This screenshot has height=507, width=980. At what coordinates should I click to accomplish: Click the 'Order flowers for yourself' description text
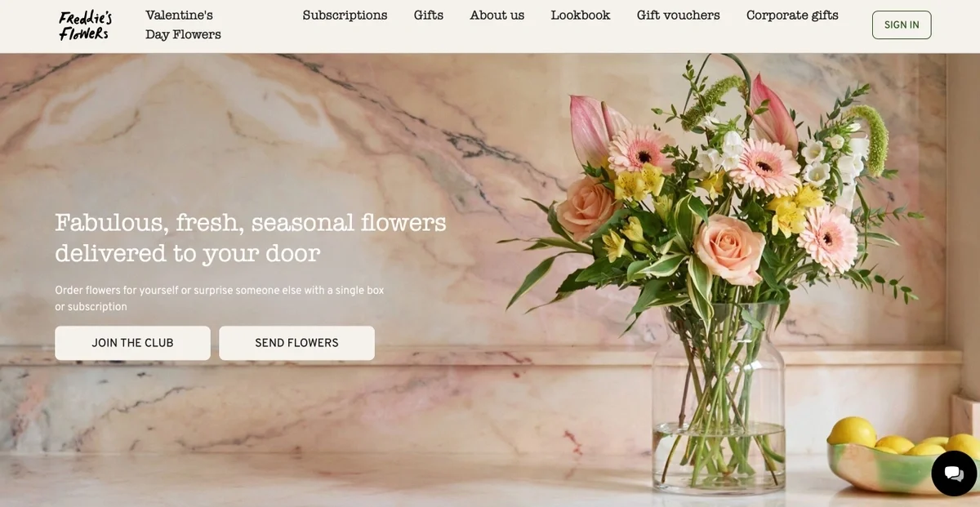point(219,298)
